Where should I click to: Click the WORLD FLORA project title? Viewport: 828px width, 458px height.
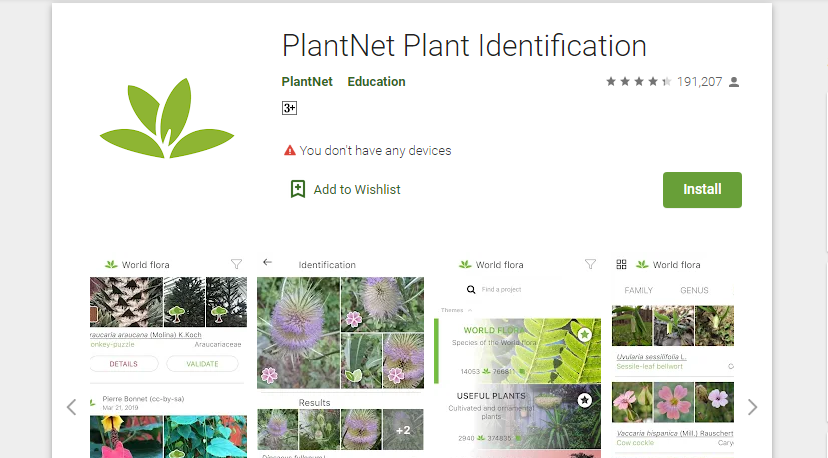tap(494, 330)
